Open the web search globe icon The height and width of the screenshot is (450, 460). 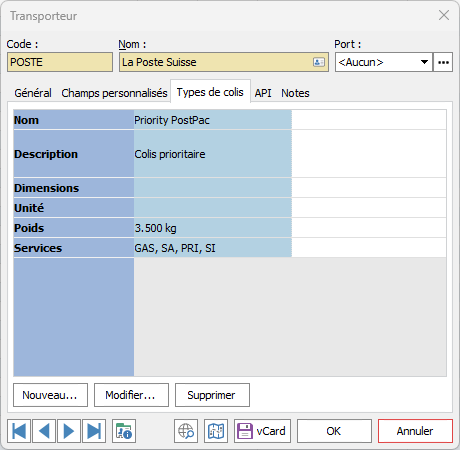[x=186, y=431]
